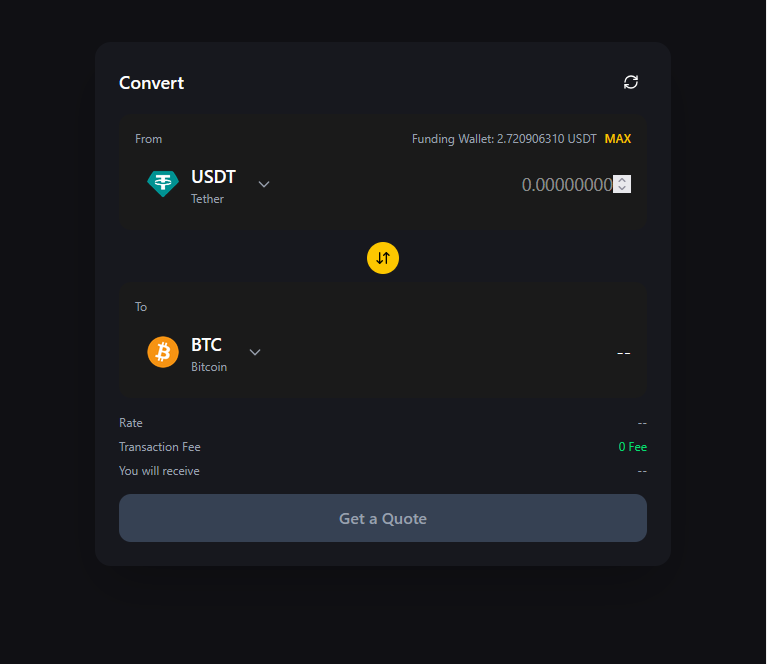767x665 pixels.
Task: Expand the BTC currency dropdown chevron
Action: pos(255,352)
